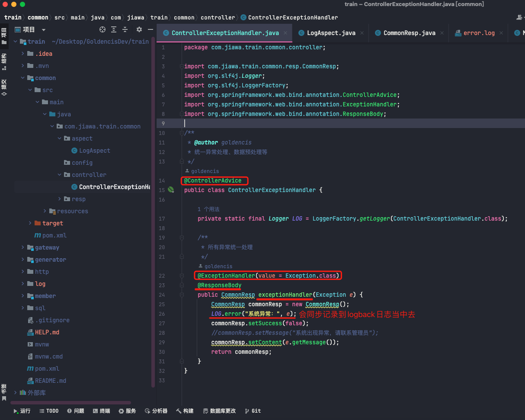Open the 构建 (Build) tool window

point(185,411)
